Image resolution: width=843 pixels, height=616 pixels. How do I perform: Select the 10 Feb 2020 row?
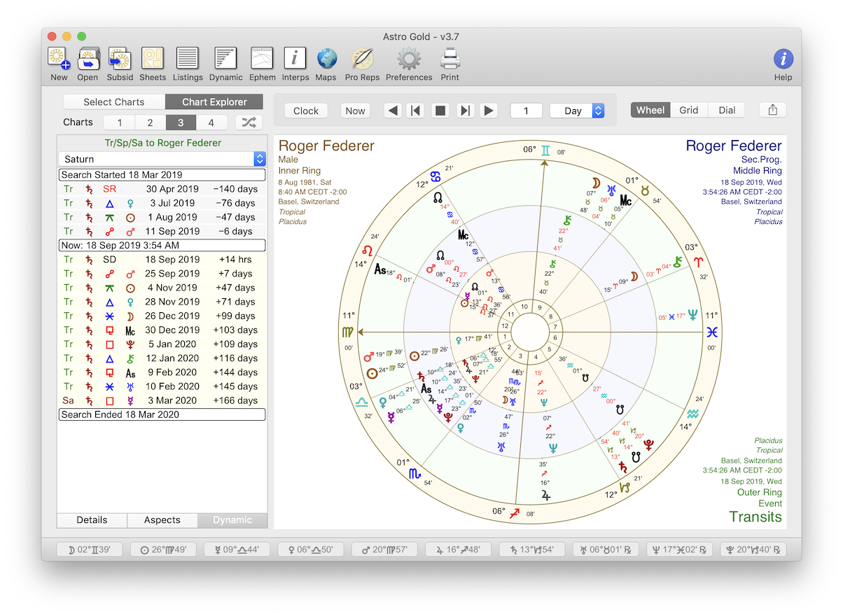(x=162, y=386)
